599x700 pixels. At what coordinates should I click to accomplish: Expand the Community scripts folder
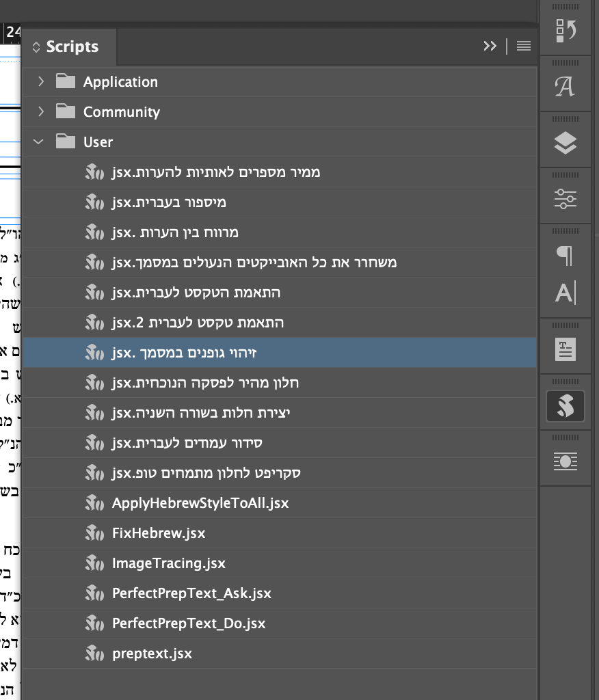click(x=41, y=111)
